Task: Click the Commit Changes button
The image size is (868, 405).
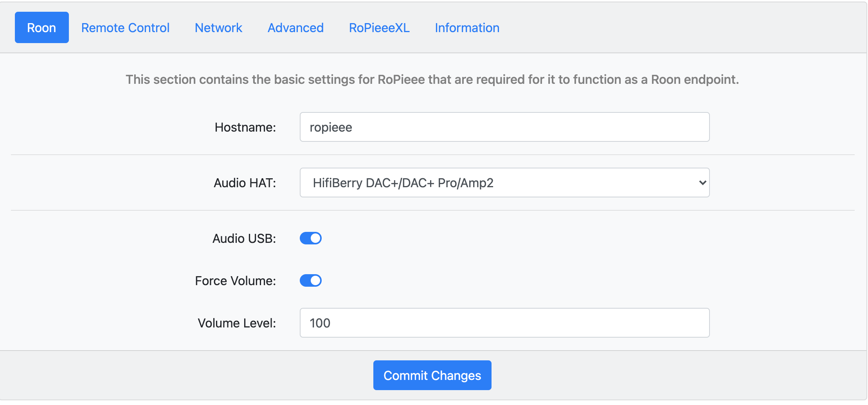Action: [x=432, y=375]
